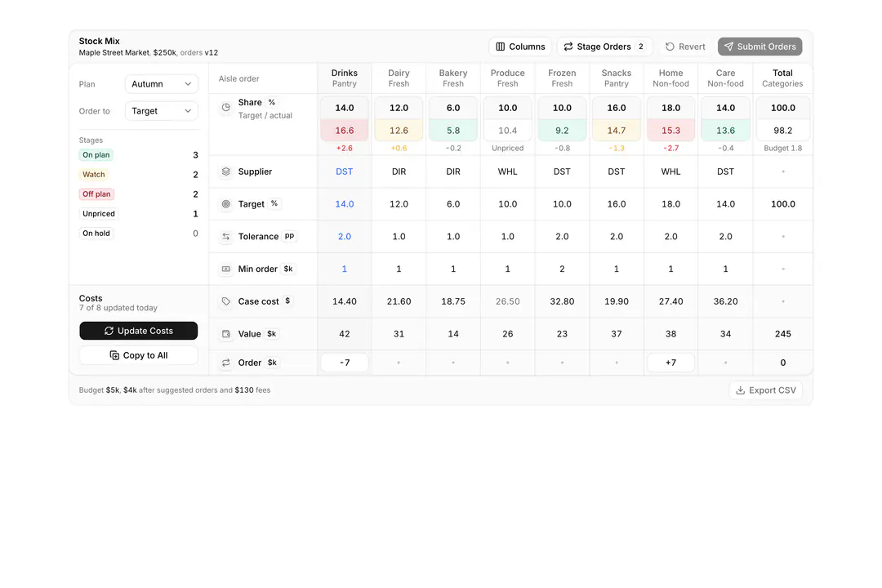The height and width of the screenshot is (588, 882).
Task: Click the Total Categories column header
Action: pyautogui.click(x=782, y=78)
